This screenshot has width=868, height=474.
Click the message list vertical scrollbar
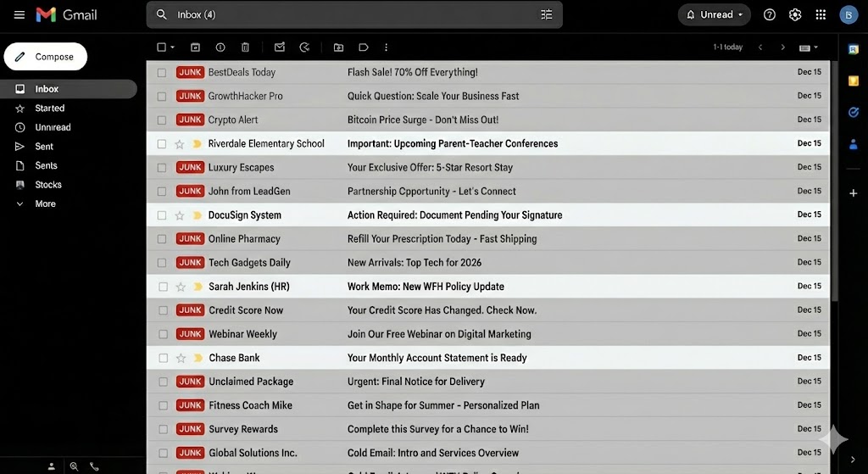[834, 180]
